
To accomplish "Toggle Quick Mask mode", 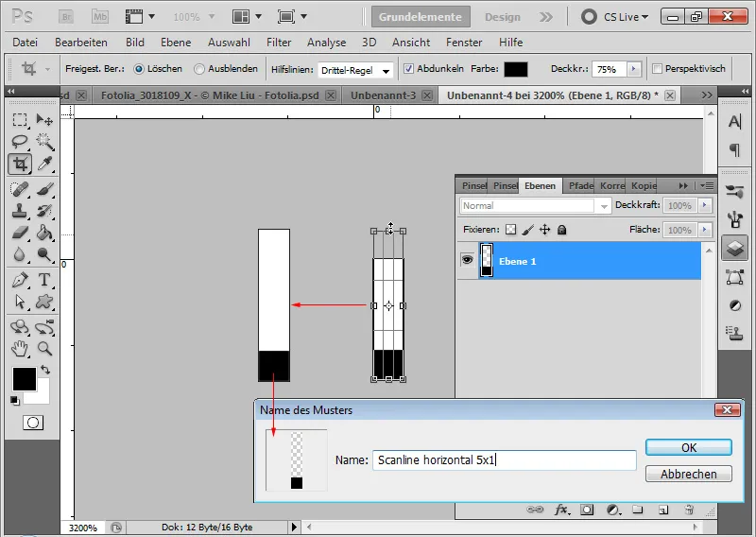I will [33, 423].
